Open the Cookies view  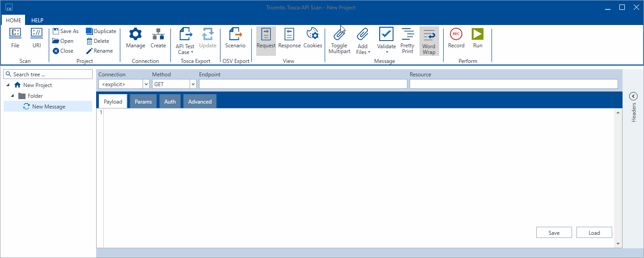pyautogui.click(x=313, y=38)
